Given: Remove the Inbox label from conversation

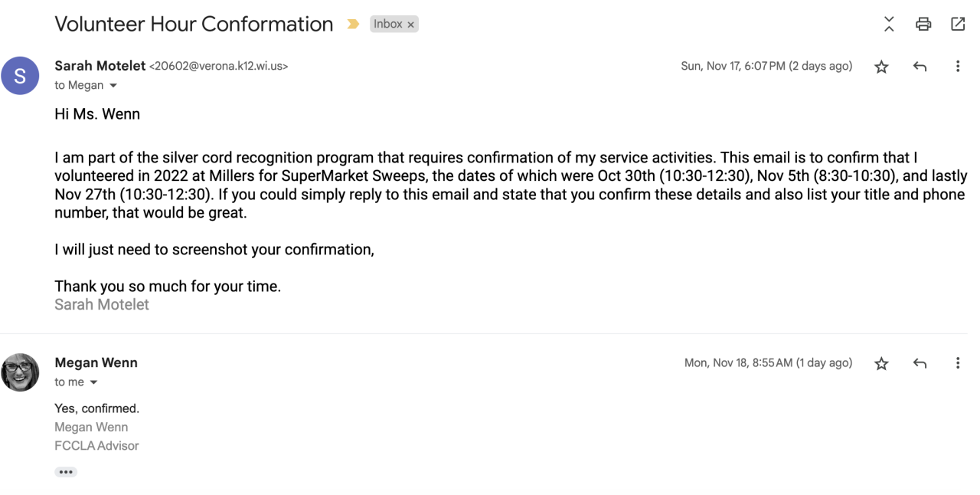Looking at the screenshot, I should (411, 25).
